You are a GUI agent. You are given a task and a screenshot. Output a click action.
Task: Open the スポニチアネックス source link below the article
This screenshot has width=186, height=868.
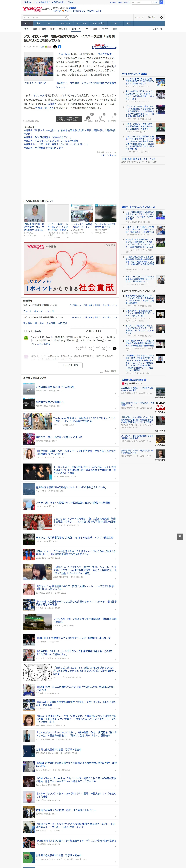pyautogui.click(x=109, y=155)
